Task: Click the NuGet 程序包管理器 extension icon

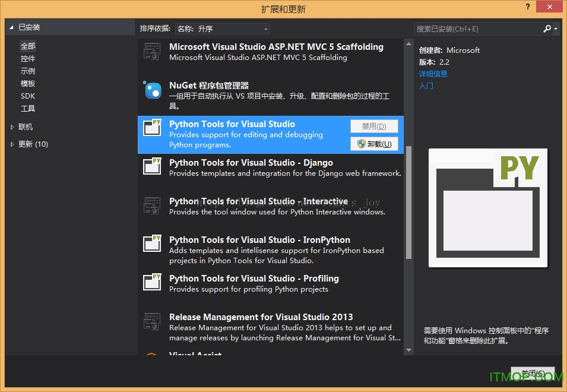Action: pyautogui.click(x=153, y=91)
